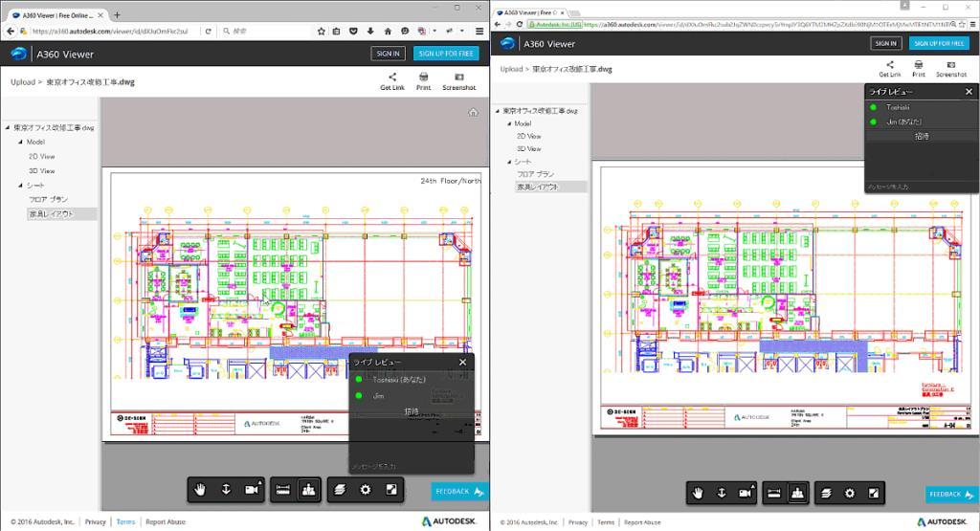Image resolution: width=980 pixels, height=531 pixels.
Task: Select フロア プラン sheet in left tree
Action: coord(48,199)
